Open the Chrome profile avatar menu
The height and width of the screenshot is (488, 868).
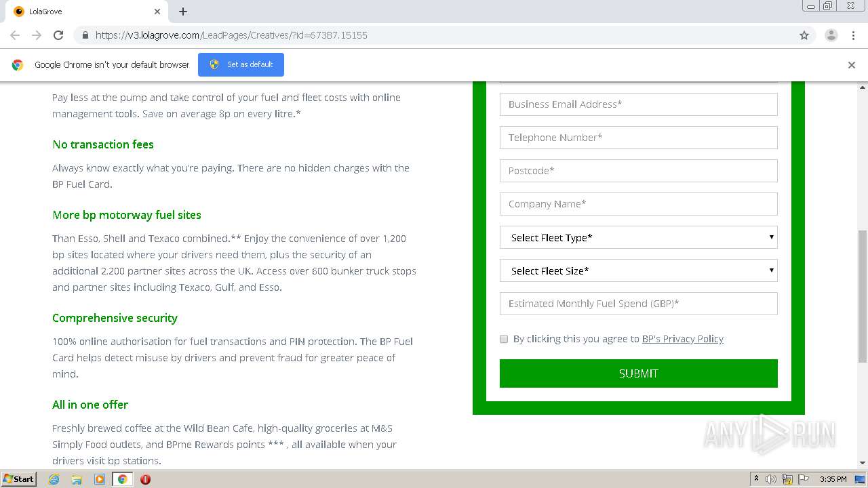coord(831,35)
